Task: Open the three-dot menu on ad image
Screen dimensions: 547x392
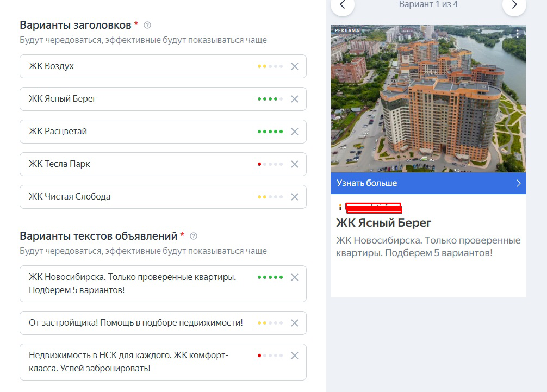Action: pyautogui.click(x=518, y=34)
